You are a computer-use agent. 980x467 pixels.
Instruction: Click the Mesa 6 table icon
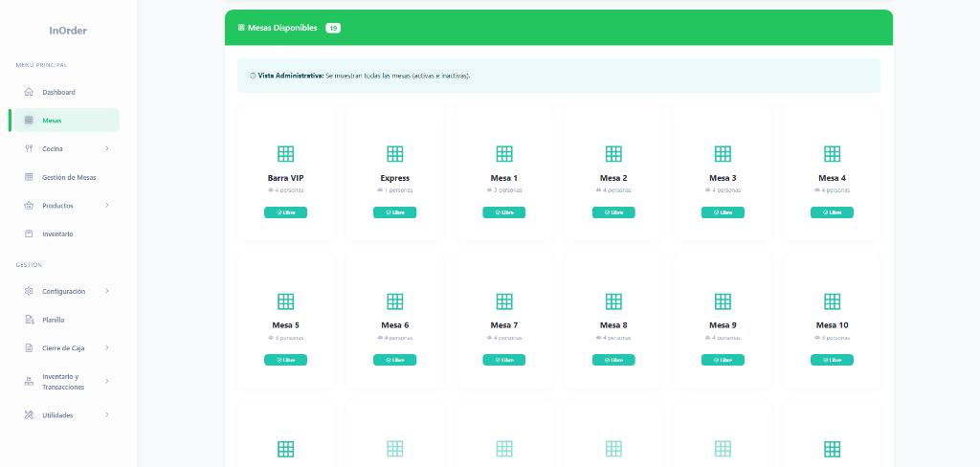tap(395, 301)
